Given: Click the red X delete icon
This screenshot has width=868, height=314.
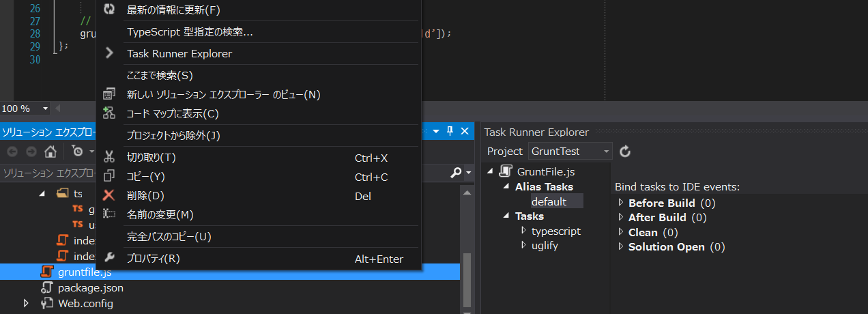Looking at the screenshot, I should click(x=109, y=196).
